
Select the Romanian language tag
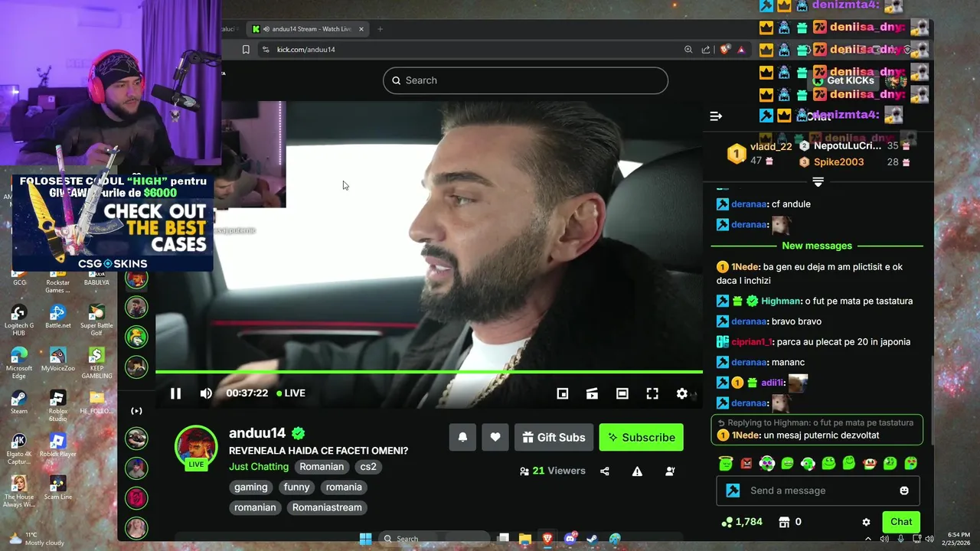(x=322, y=467)
